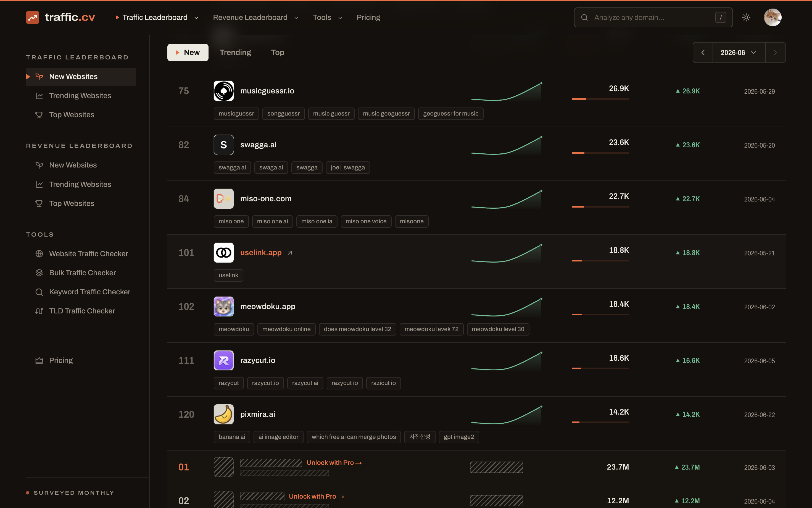812x508 pixels.
Task: Click the 'gpt image2' keyword tag
Action: 459,437
